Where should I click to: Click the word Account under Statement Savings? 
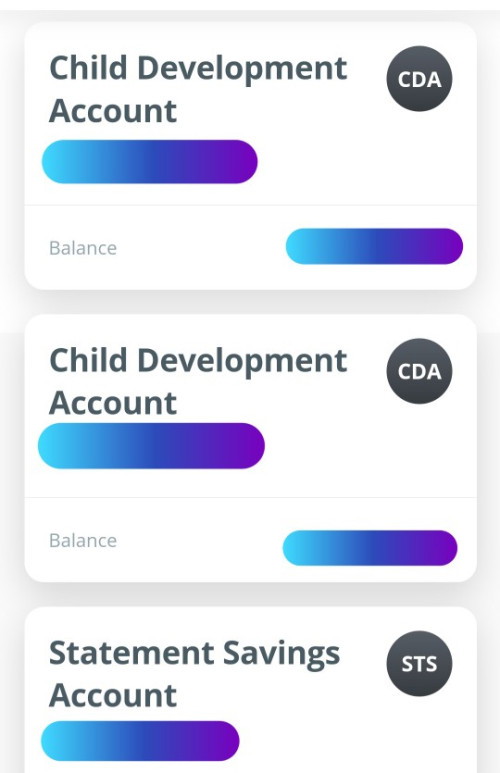(113, 696)
